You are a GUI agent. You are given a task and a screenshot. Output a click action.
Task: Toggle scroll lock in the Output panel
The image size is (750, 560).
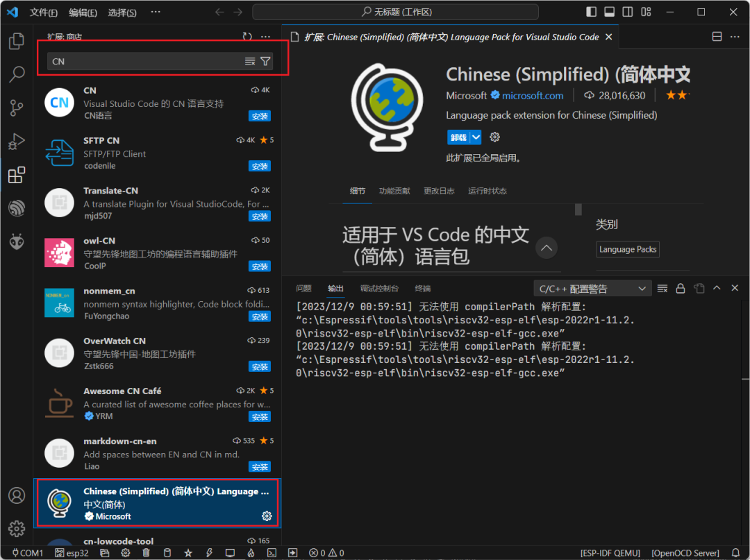(681, 287)
